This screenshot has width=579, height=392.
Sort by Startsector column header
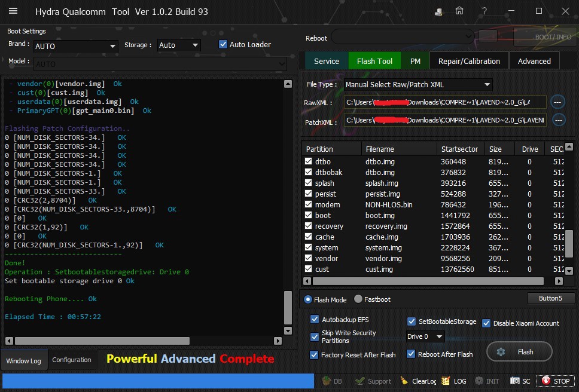click(x=459, y=149)
